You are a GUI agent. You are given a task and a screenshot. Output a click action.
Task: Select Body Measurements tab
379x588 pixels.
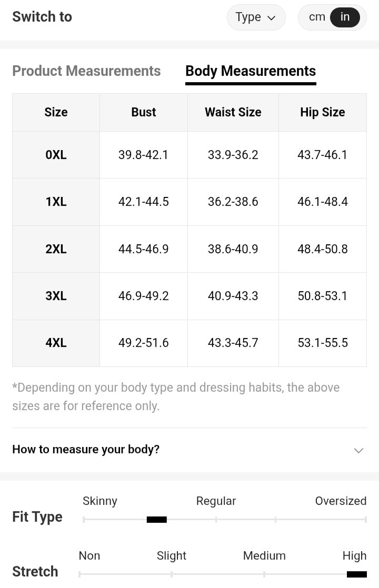(251, 71)
